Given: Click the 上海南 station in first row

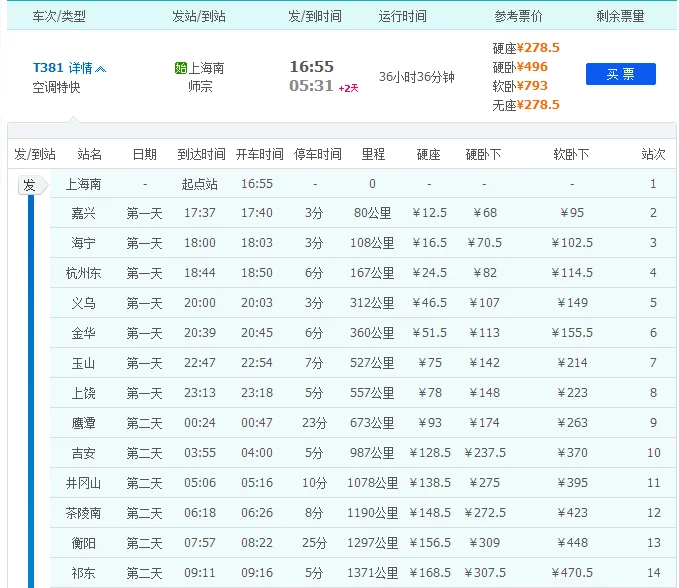Looking at the screenshot, I should click(x=83, y=184).
